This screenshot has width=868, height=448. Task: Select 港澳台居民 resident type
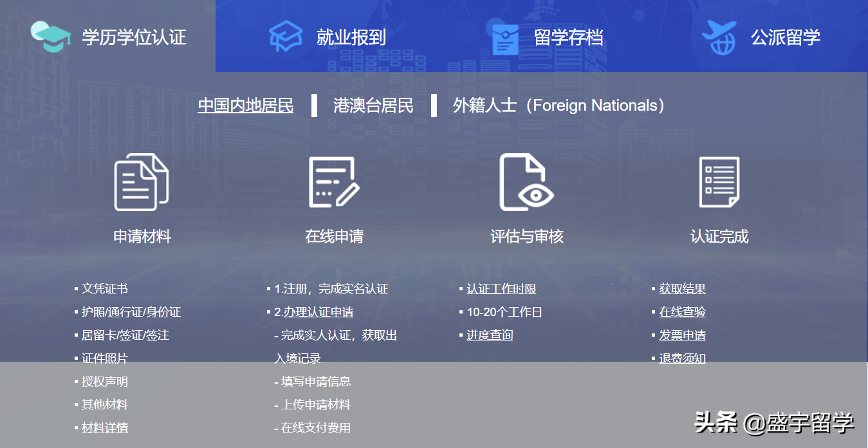[373, 106]
